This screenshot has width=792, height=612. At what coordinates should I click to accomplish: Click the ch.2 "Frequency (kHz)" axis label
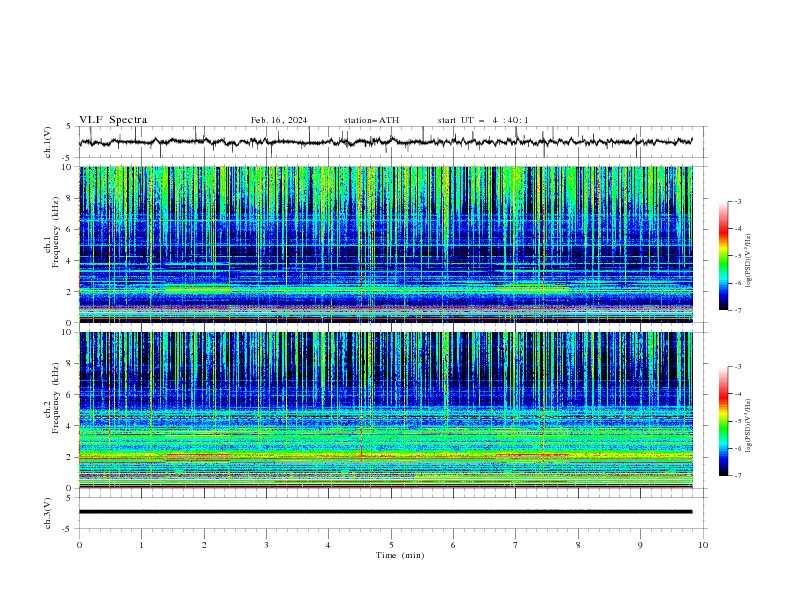click(56, 398)
